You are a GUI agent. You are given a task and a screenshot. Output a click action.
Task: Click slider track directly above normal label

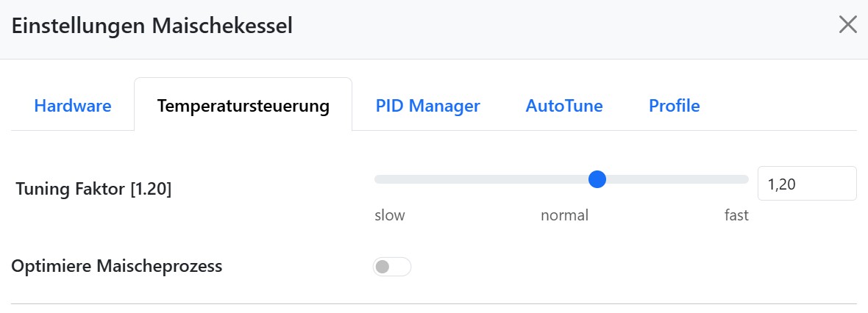(563, 179)
